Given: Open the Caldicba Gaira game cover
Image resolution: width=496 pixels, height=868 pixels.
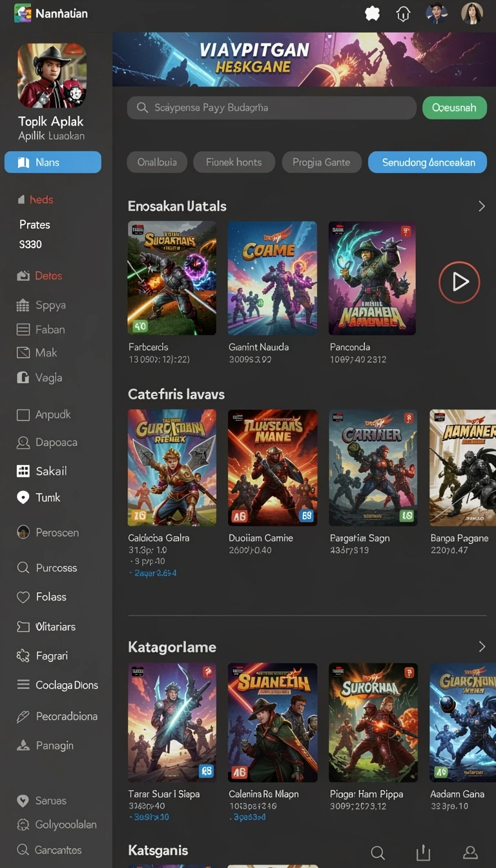Looking at the screenshot, I should [x=172, y=468].
